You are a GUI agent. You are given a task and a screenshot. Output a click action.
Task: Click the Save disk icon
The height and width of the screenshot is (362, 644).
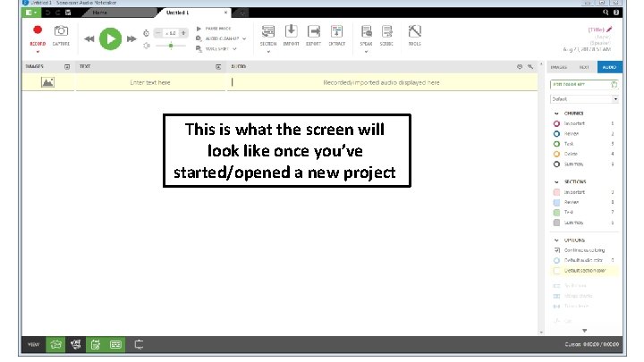pos(68,13)
